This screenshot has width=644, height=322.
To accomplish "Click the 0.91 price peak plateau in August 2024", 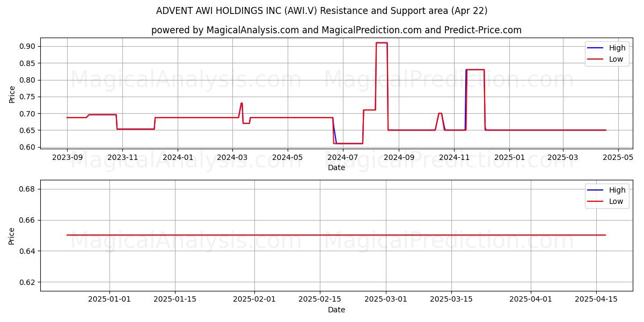I will [x=382, y=43].
